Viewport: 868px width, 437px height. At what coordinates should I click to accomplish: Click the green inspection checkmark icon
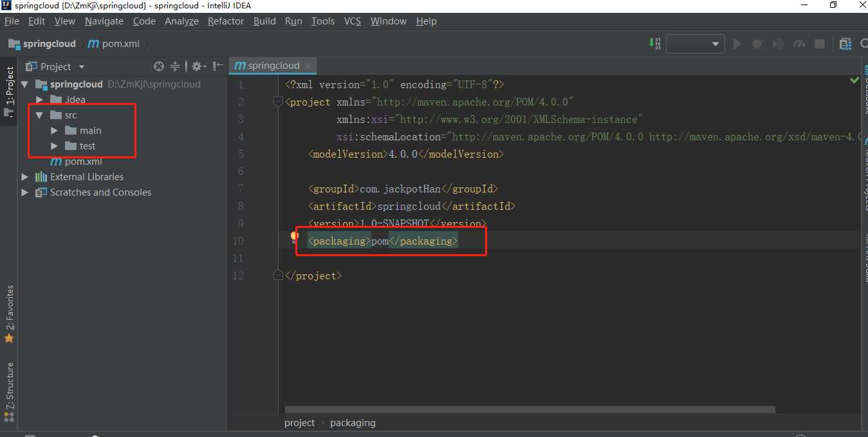tap(854, 80)
